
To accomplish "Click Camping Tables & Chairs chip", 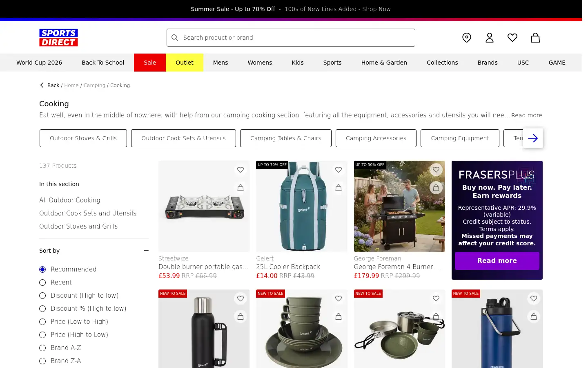I will point(286,138).
